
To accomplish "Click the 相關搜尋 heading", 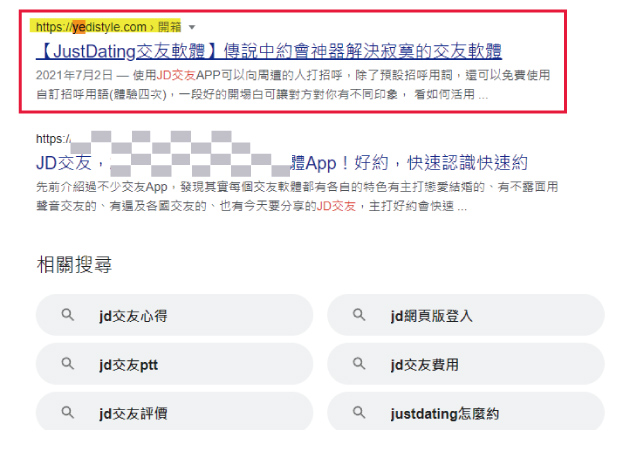I will tap(74, 265).
